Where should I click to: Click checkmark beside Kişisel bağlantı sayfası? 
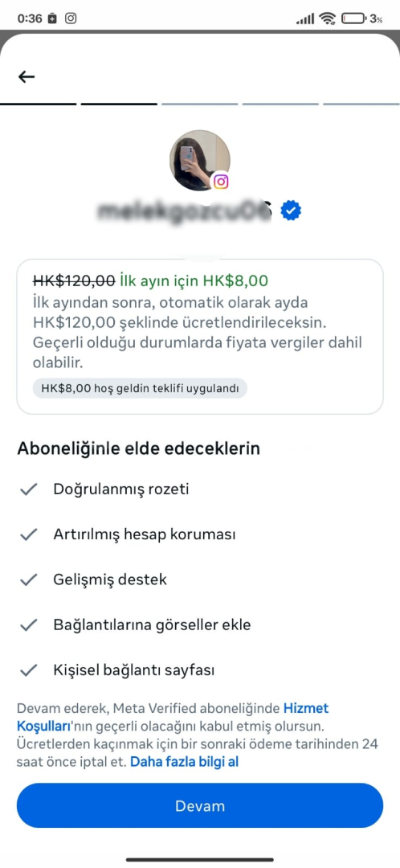click(x=28, y=670)
